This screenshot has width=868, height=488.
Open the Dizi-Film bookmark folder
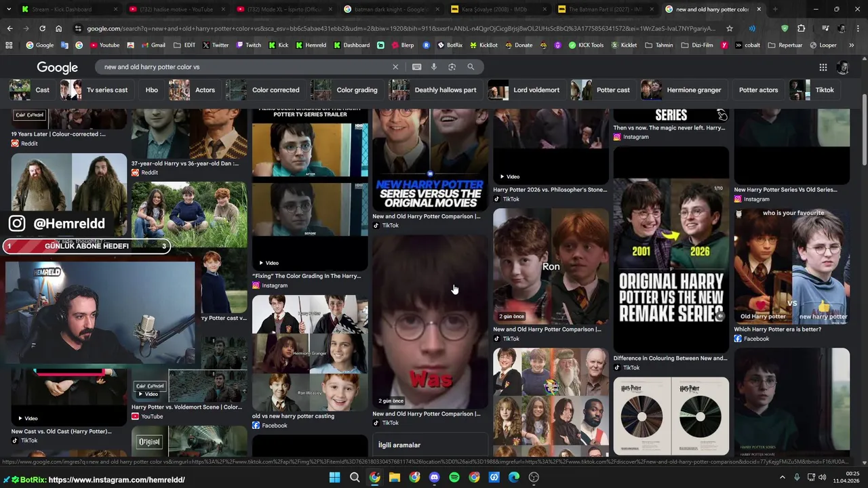click(x=698, y=45)
